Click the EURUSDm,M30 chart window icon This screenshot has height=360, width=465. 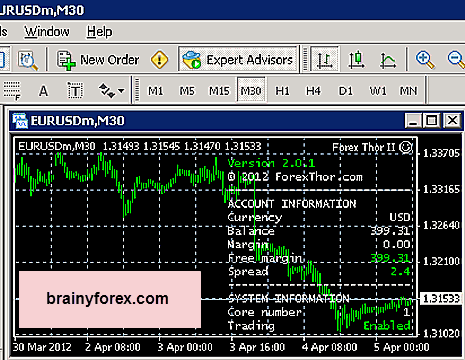click(x=20, y=121)
